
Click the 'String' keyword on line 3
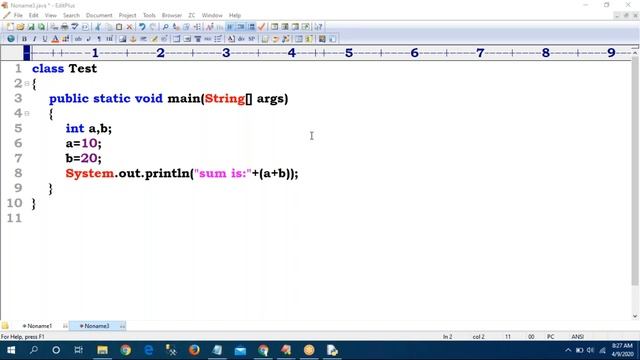pos(224,99)
